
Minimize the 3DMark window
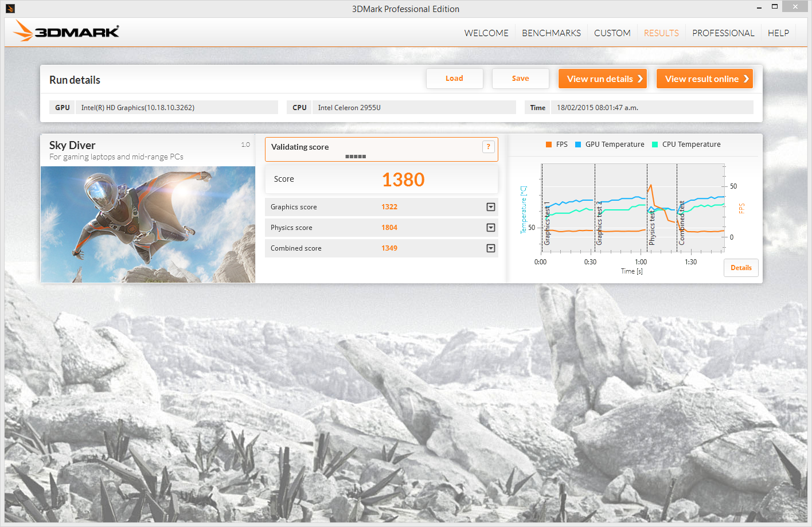pyautogui.click(x=759, y=7)
